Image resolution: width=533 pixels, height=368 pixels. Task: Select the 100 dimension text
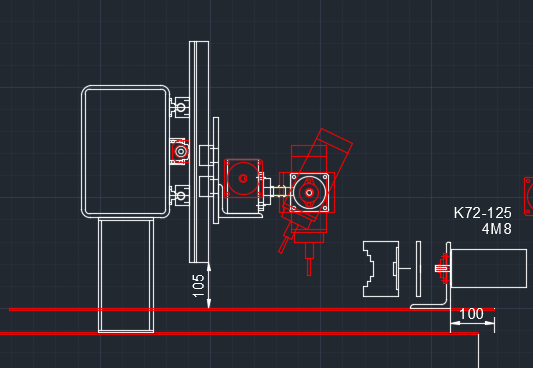[471, 314]
